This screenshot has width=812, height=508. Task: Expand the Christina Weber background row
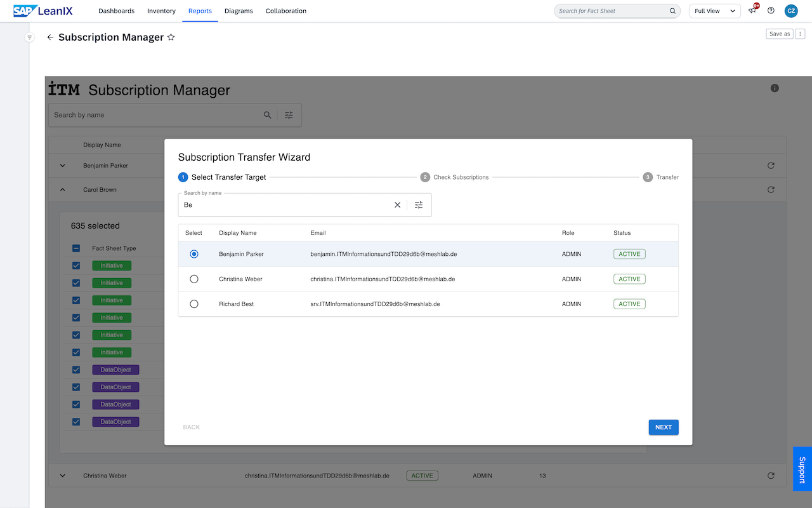pos(63,476)
